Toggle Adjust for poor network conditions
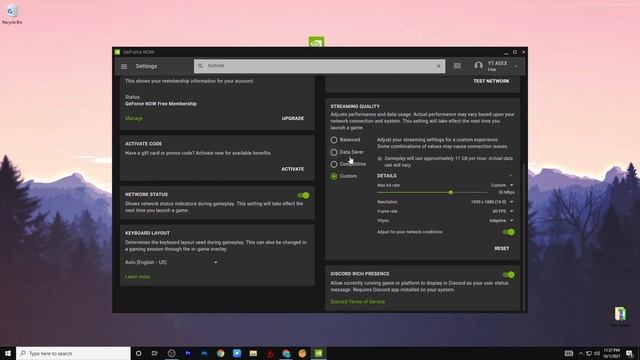The height and width of the screenshot is (360, 640). coord(509,232)
